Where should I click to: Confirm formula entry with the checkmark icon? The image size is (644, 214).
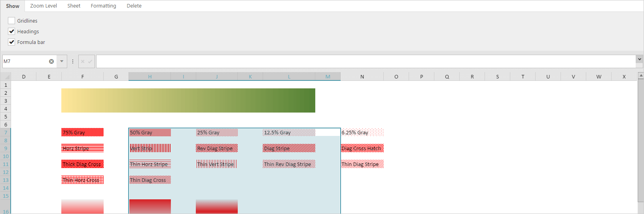pyautogui.click(x=90, y=61)
